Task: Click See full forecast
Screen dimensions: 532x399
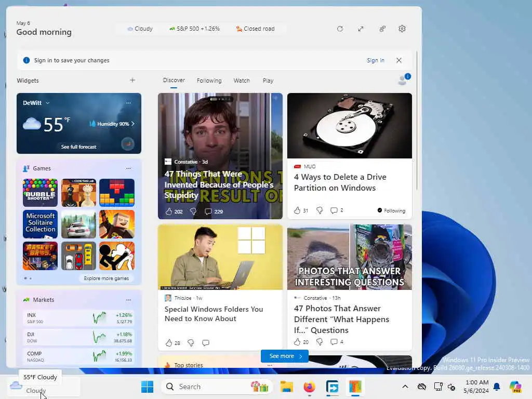Action: click(x=79, y=147)
